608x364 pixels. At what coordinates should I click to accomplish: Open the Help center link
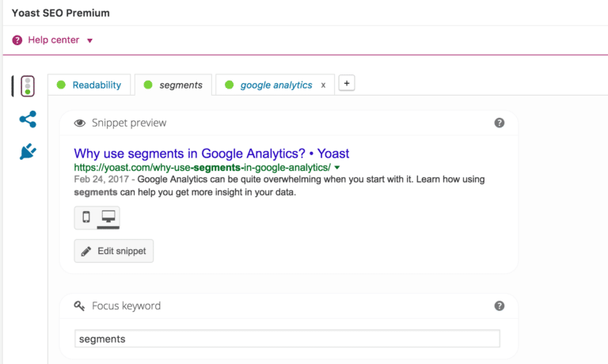point(54,40)
